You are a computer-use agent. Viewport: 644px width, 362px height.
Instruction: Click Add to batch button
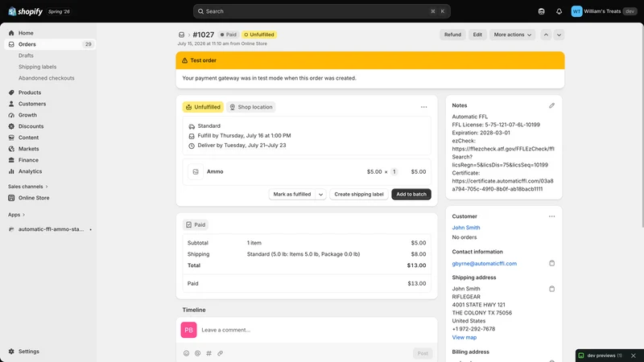[411, 194]
